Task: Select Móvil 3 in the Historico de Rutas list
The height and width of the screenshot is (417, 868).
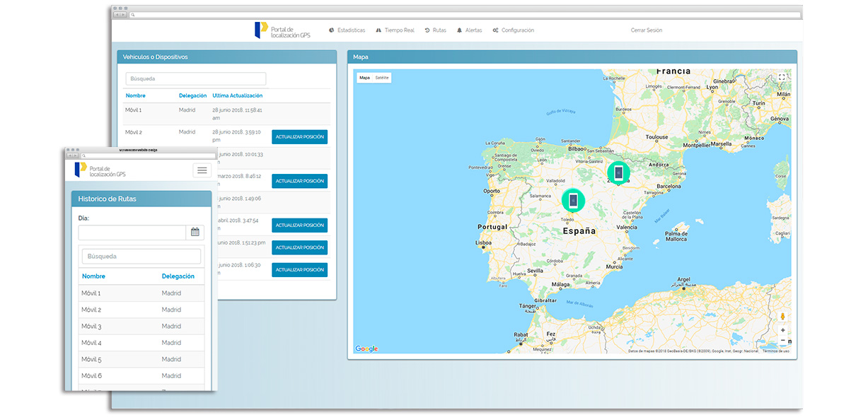Action: (141, 327)
